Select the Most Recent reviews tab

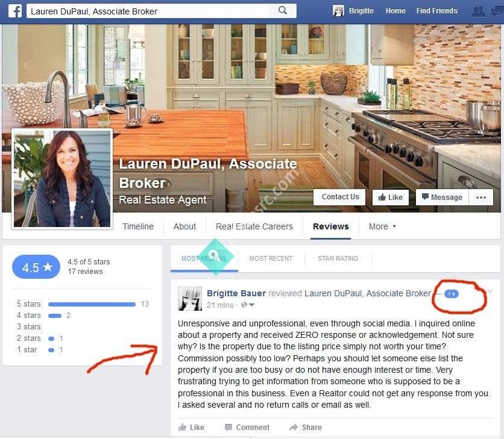pos(271,258)
